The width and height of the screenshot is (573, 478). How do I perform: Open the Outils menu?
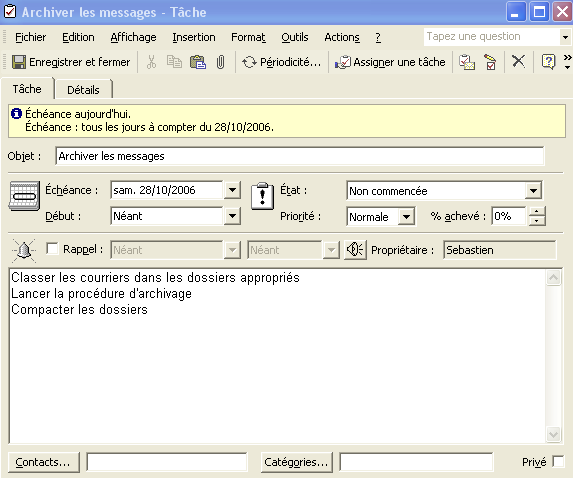coord(295,37)
